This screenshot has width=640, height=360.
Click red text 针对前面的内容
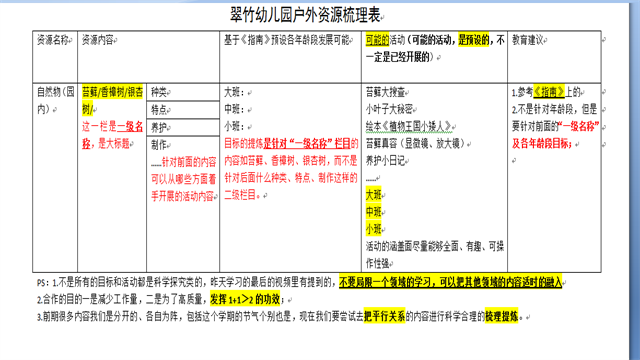pos(189,162)
